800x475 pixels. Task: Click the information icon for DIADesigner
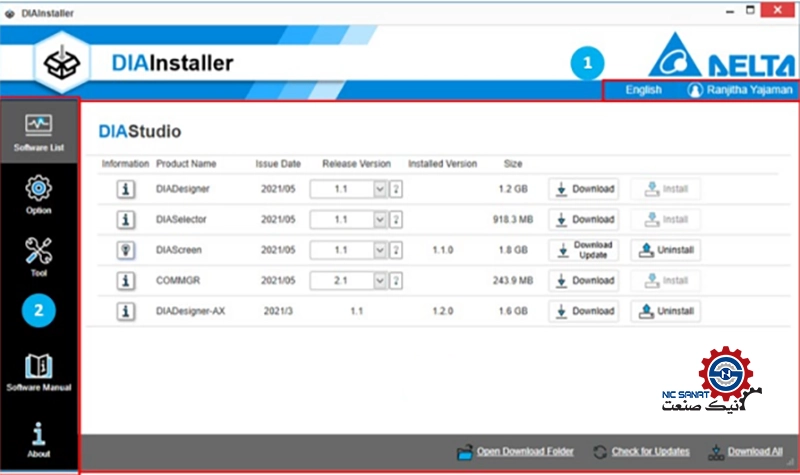pos(126,189)
